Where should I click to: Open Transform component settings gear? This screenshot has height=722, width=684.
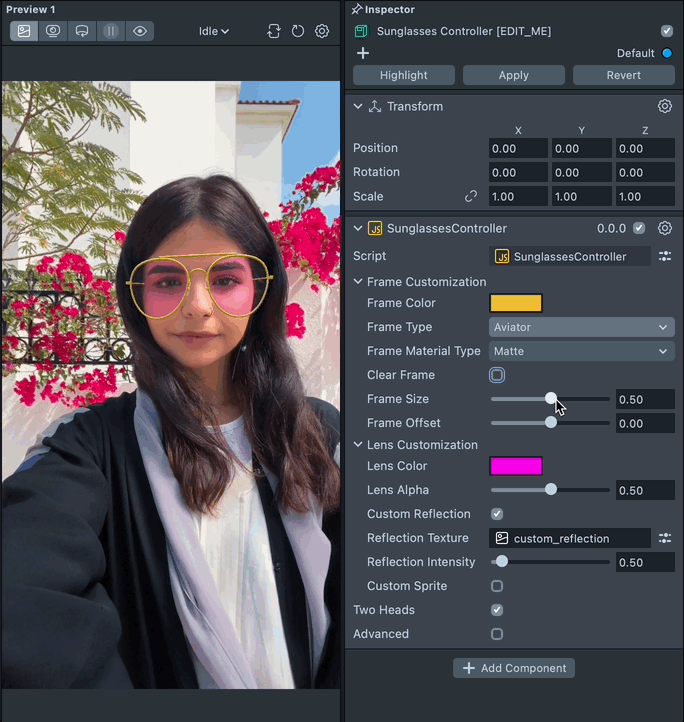pyautogui.click(x=664, y=106)
